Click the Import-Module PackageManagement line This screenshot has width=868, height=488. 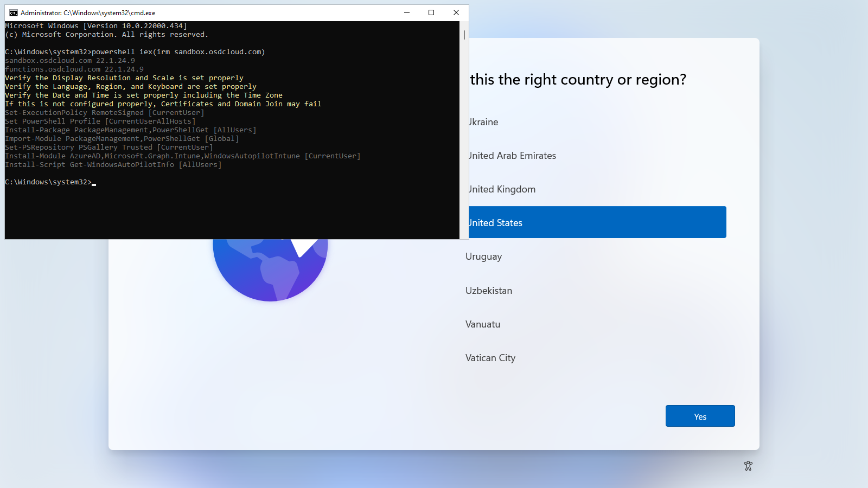tap(122, 139)
